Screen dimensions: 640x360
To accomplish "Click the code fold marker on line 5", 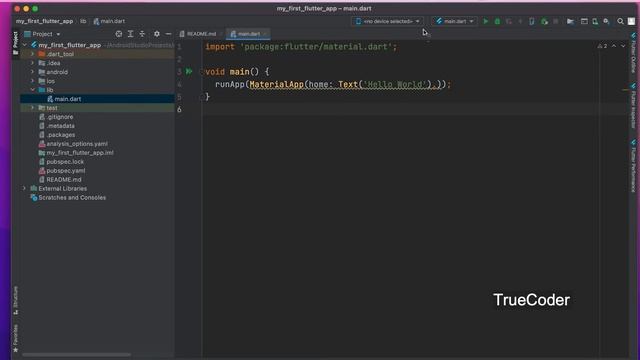I will (202, 97).
